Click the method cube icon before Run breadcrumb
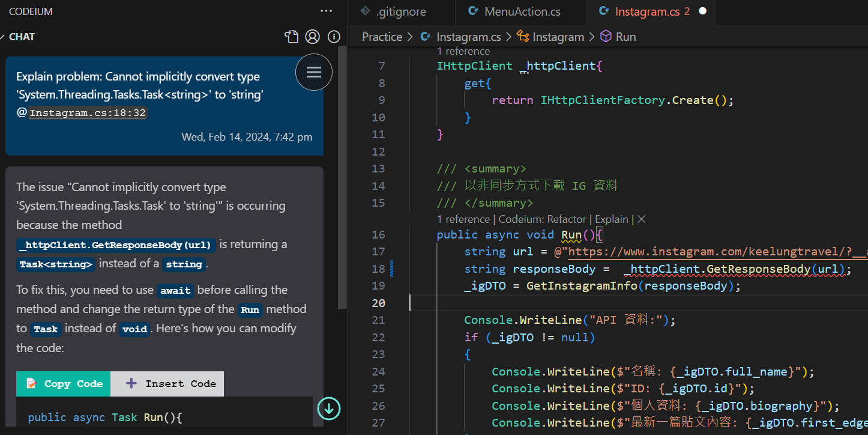The height and width of the screenshot is (435, 868). 606,37
